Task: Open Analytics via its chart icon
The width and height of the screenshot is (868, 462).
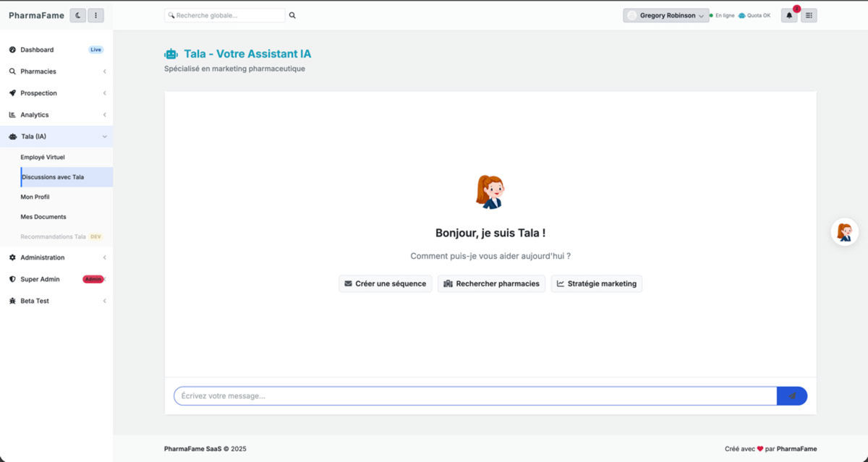Action: [12, 114]
